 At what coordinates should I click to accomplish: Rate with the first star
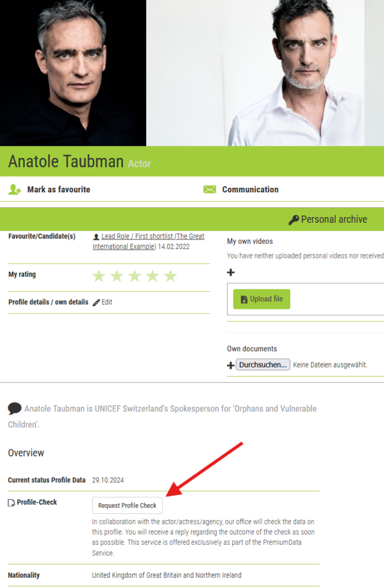click(x=99, y=276)
